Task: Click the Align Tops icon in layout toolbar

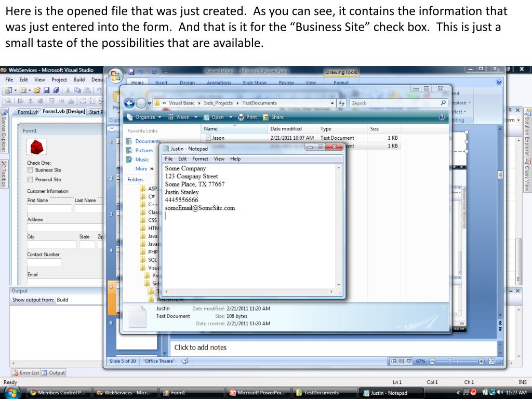Action: [x=51, y=101]
